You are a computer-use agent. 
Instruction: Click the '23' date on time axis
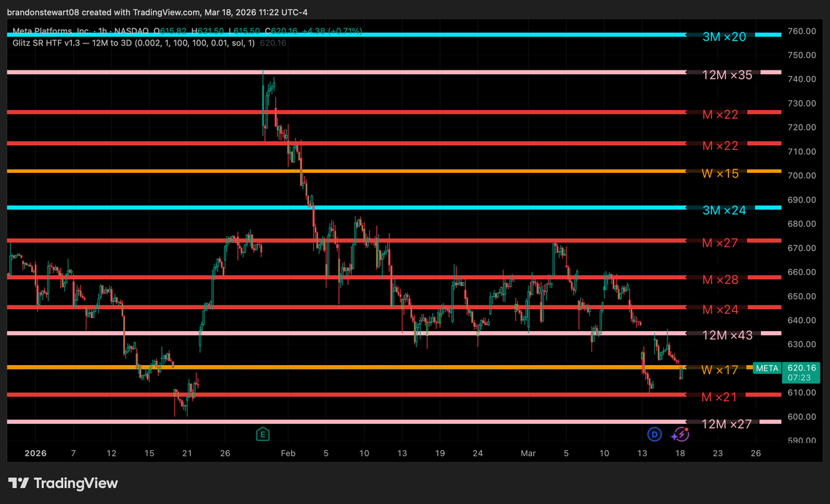click(718, 454)
